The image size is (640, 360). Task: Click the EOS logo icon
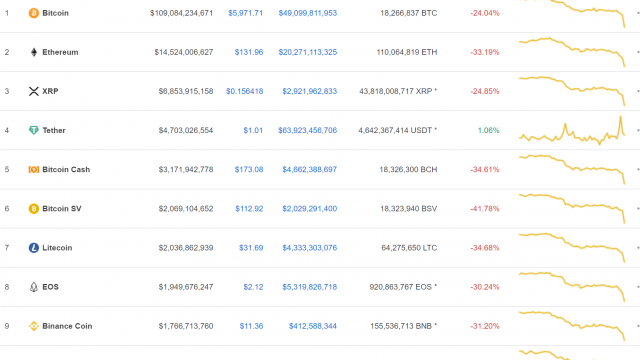(33, 287)
